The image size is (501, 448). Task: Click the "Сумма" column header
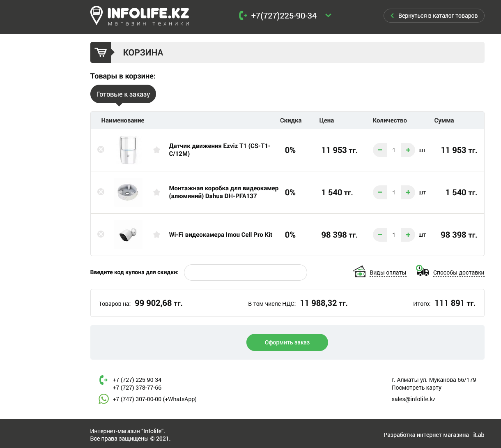click(444, 120)
